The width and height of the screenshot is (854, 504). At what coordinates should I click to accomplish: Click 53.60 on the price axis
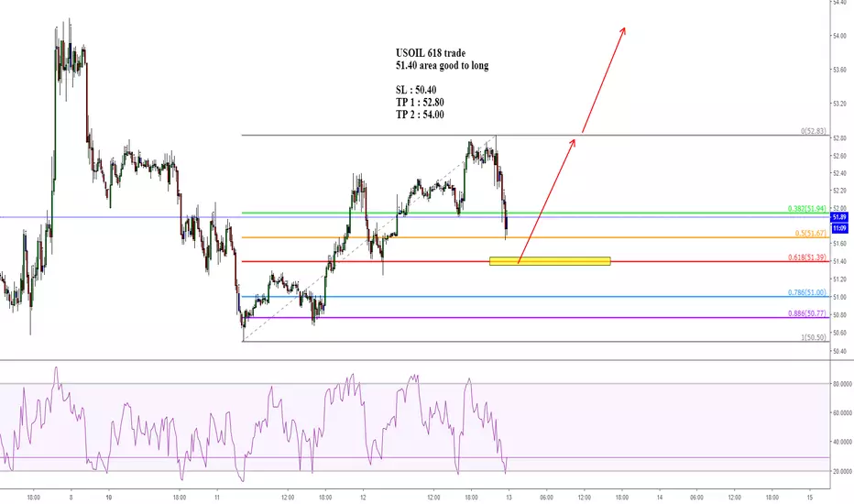coord(838,70)
